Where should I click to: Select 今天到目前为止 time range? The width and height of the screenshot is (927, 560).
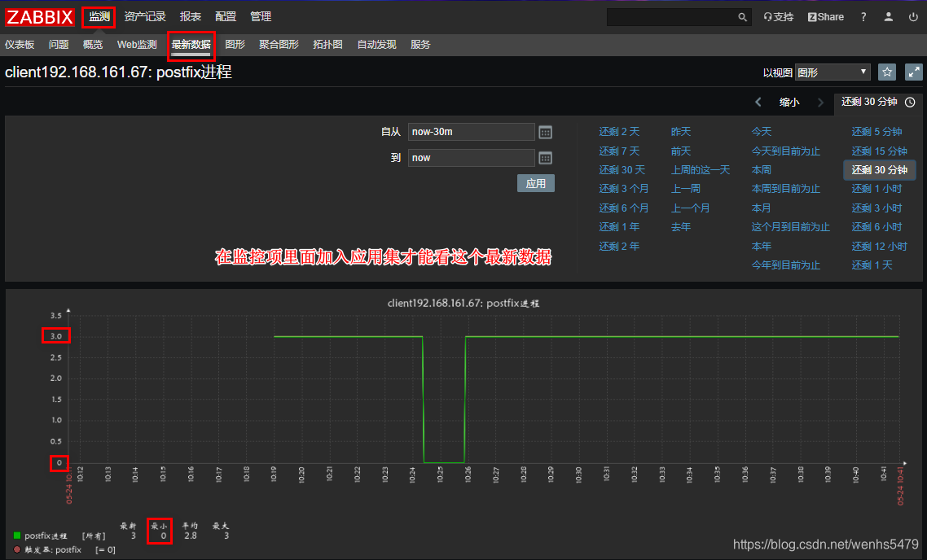[x=786, y=151]
